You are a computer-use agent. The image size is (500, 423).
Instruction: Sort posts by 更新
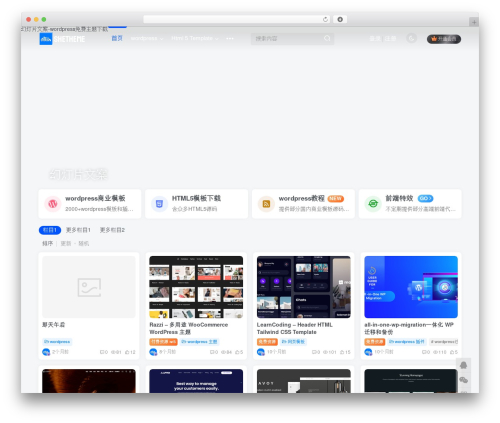pyautogui.click(x=66, y=244)
